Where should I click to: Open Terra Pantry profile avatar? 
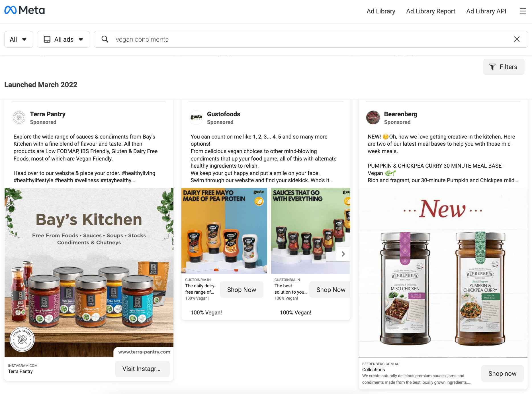[x=19, y=118]
